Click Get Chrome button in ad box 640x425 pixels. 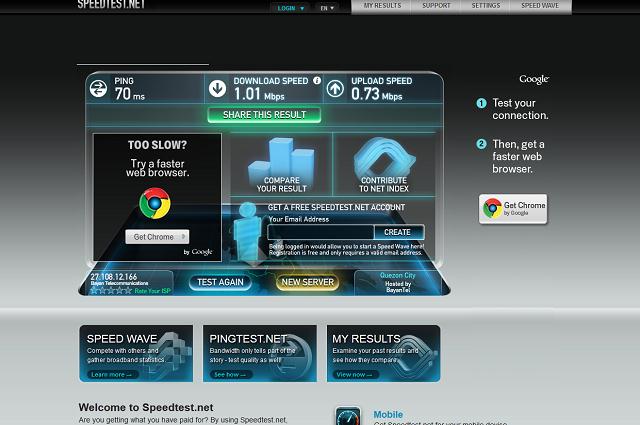click(x=157, y=237)
